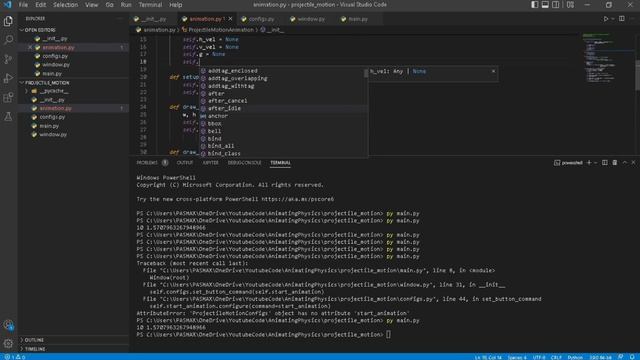Close the suggestion details popup
640x360 pixels.
493,71
